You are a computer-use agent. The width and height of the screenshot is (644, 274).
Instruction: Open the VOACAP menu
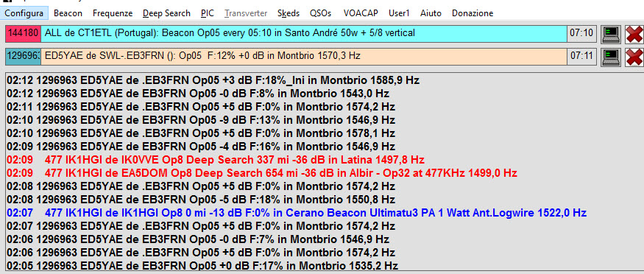pyautogui.click(x=361, y=13)
